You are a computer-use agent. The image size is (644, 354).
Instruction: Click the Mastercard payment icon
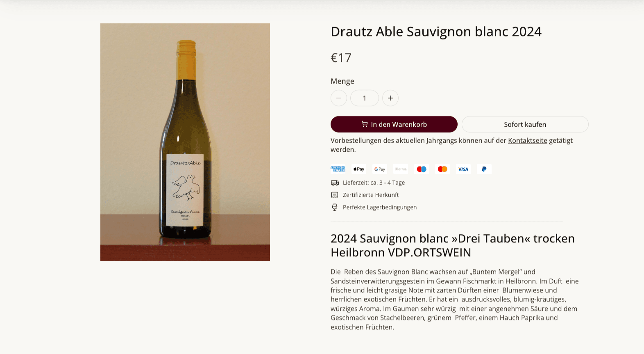442,169
